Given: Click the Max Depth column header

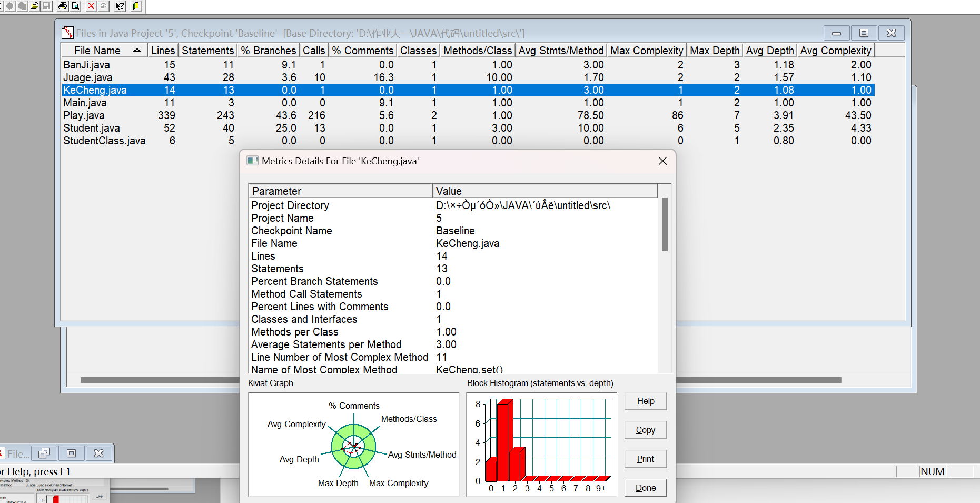Looking at the screenshot, I should (715, 51).
